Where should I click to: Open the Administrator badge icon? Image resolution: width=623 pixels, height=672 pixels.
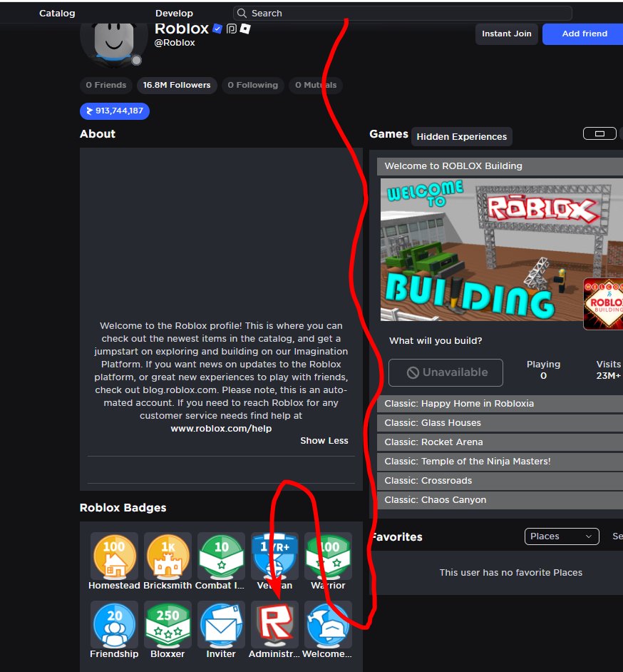(274, 624)
